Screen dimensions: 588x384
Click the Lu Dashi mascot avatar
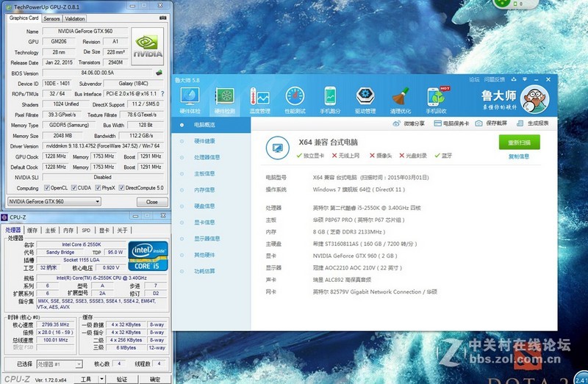[535, 99]
